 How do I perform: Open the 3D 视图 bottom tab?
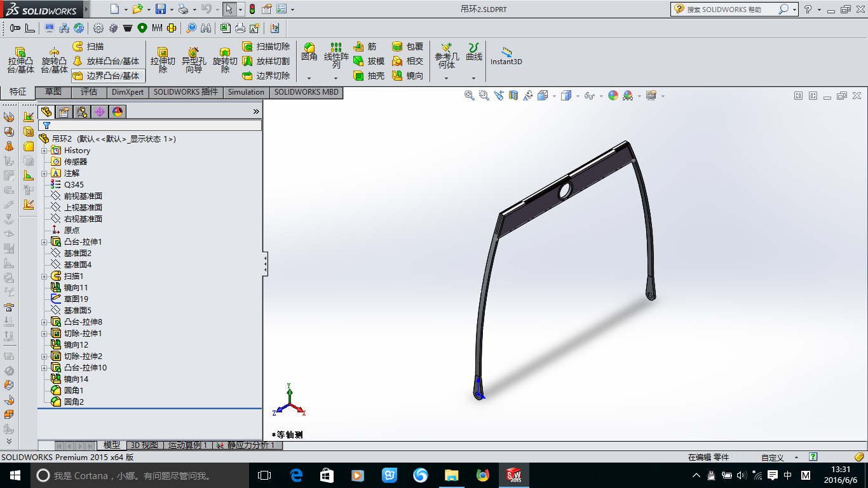pos(144,445)
